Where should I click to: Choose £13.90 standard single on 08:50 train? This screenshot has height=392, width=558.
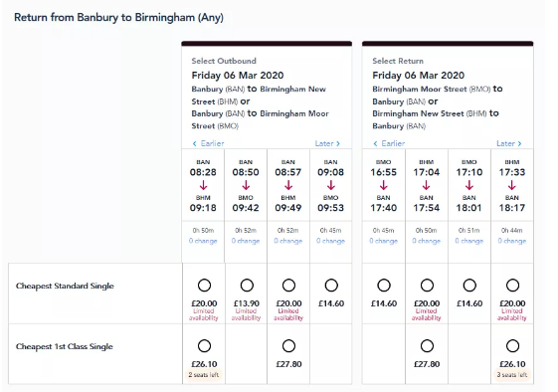click(247, 286)
